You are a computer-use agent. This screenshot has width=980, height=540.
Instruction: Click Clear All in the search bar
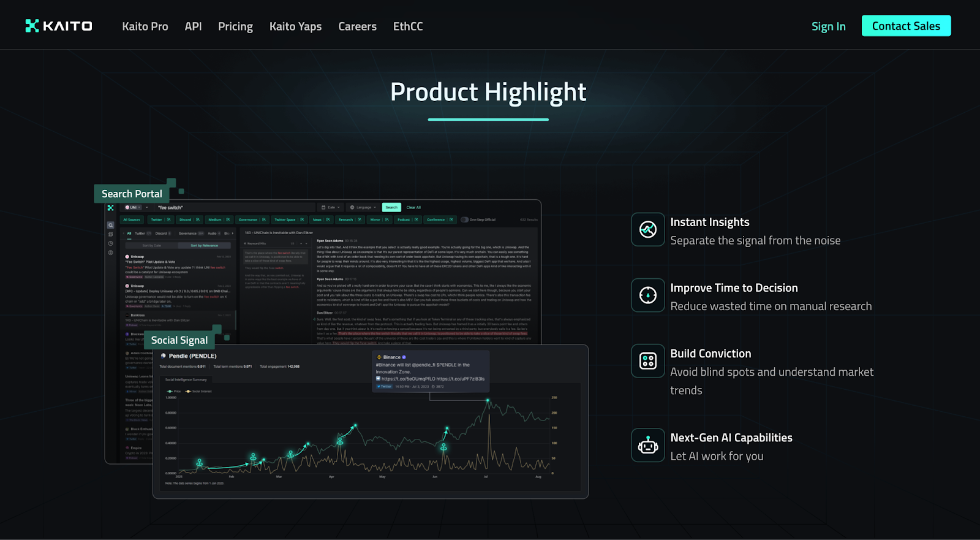(x=413, y=207)
